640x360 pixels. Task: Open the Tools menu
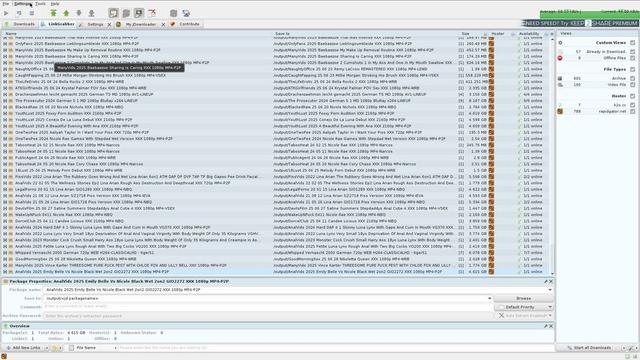40,4
